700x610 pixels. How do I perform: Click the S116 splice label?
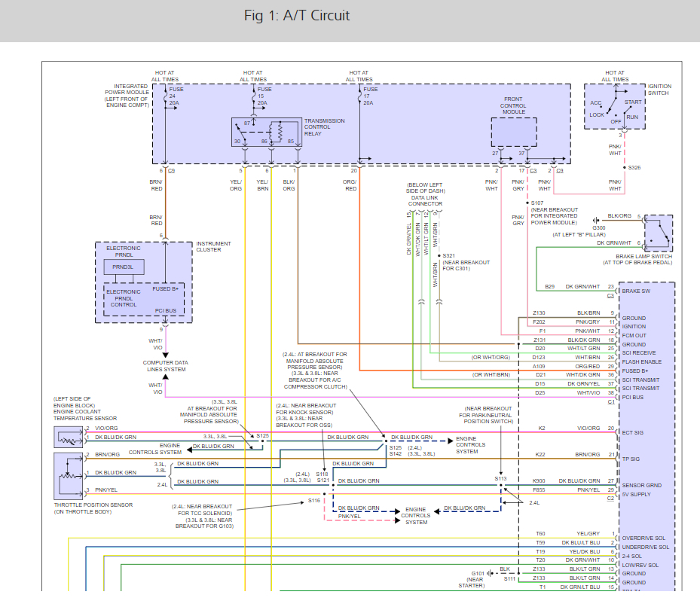coord(314,501)
